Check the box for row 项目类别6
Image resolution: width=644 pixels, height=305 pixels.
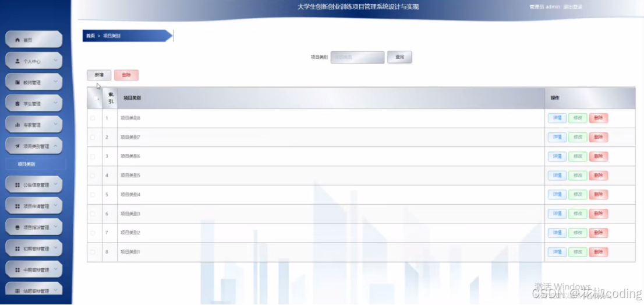coord(93,156)
